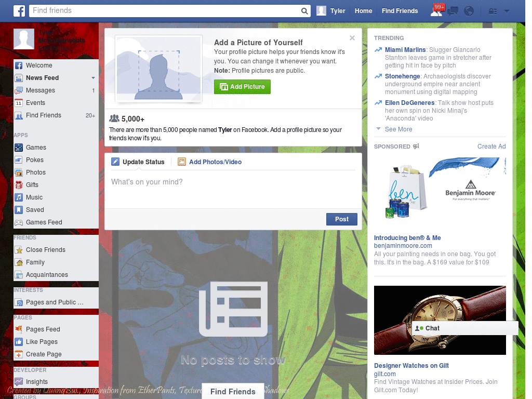Click the Close Friends star icon
532x399 pixels.
[19, 250]
